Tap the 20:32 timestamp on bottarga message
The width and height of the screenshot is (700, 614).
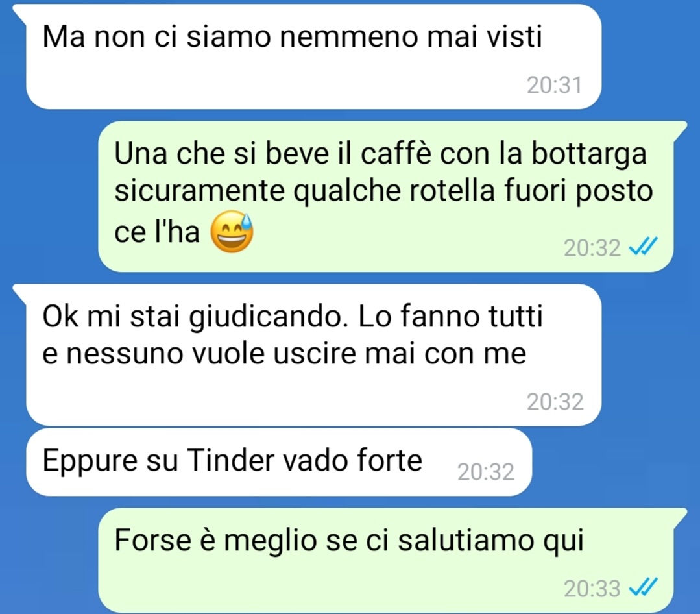click(x=592, y=247)
